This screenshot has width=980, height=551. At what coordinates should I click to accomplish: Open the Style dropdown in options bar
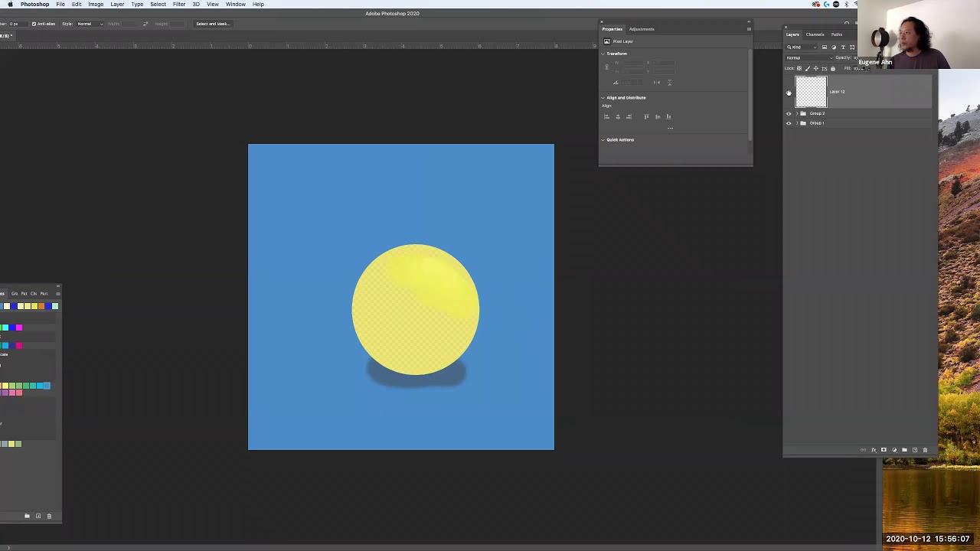pyautogui.click(x=88, y=24)
